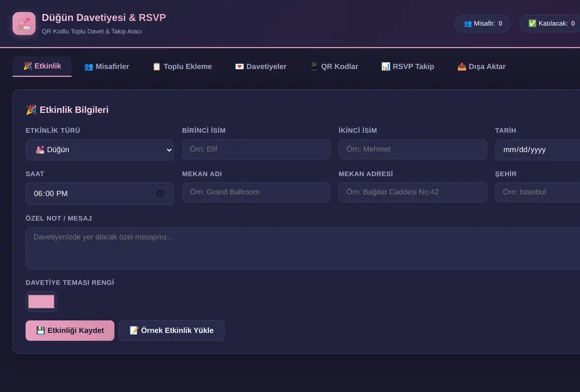Click the Etkinlik Bilgileri section heading
The image size is (580, 392).
(x=67, y=110)
